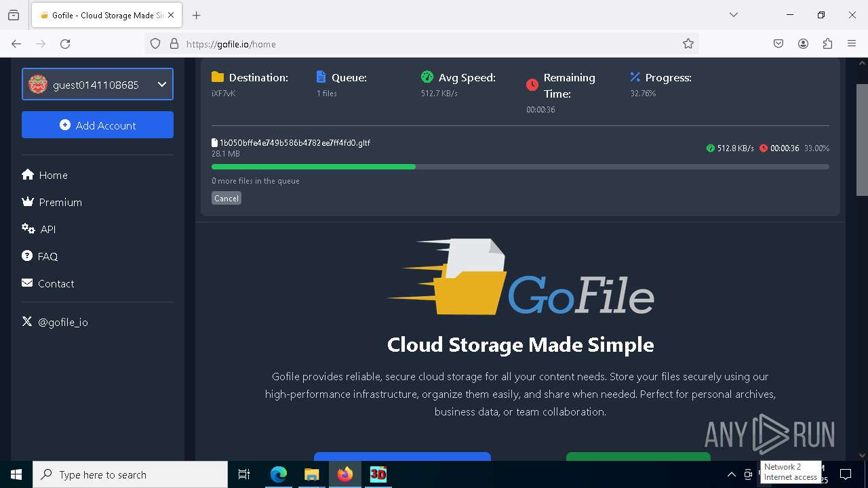Image resolution: width=868 pixels, height=488 pixels.
Task: Click the Contact envelope icon
Action: click(27, 283)
